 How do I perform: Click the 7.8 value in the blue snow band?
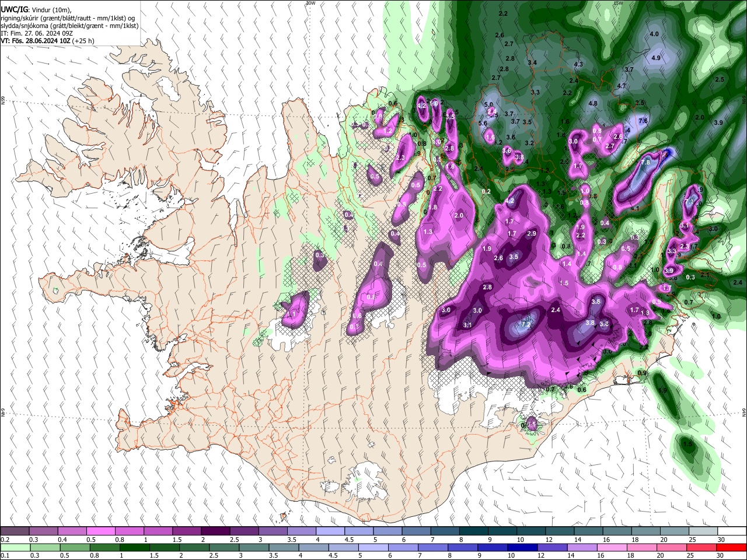point(645,163)
